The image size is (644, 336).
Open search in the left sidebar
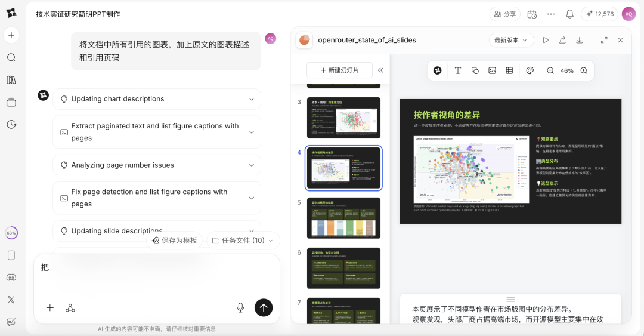click(11, 57)
